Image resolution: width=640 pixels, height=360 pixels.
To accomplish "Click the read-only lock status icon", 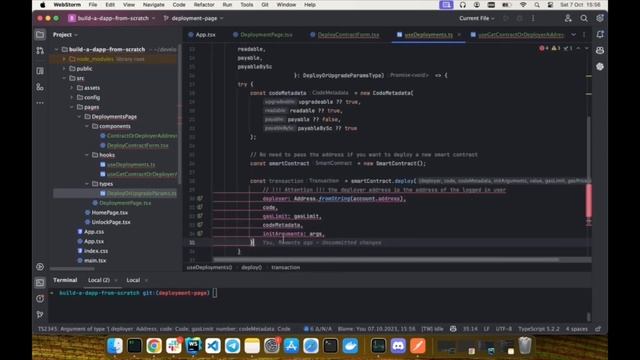I will (598, 329).
